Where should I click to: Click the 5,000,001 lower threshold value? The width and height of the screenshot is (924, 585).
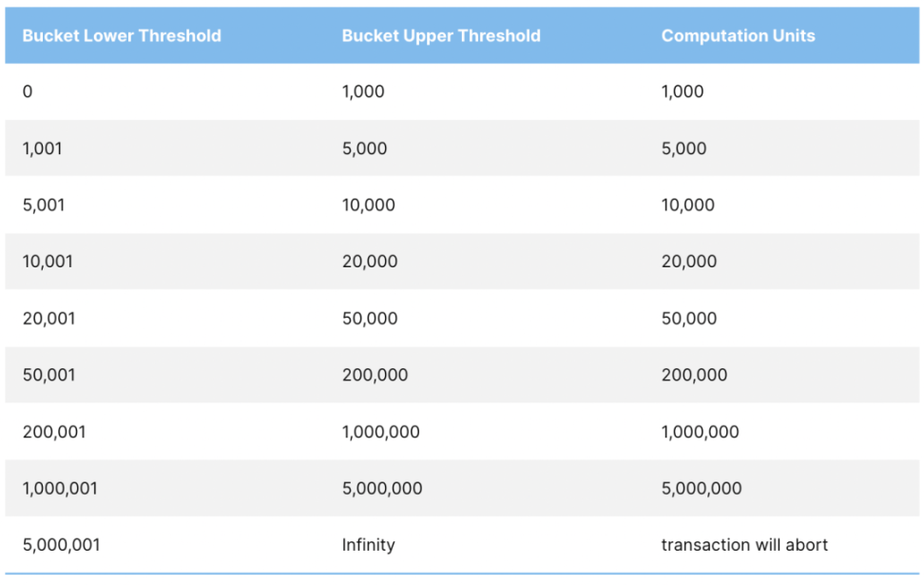pos(62,545)
